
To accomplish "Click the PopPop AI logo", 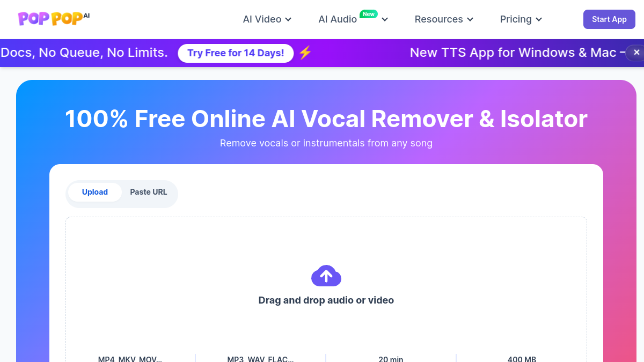I will [54, 19].
